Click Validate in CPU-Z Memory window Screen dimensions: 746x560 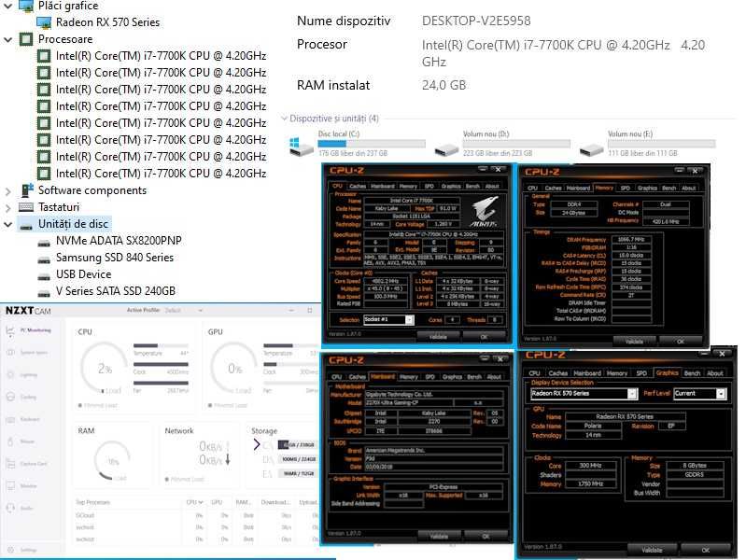point(634,342)
